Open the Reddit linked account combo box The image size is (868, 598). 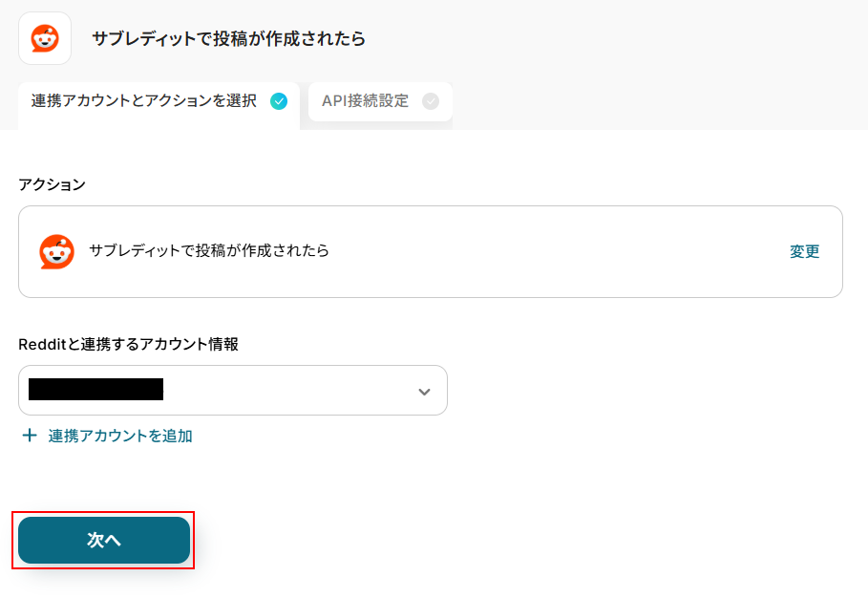coord(286,391)
